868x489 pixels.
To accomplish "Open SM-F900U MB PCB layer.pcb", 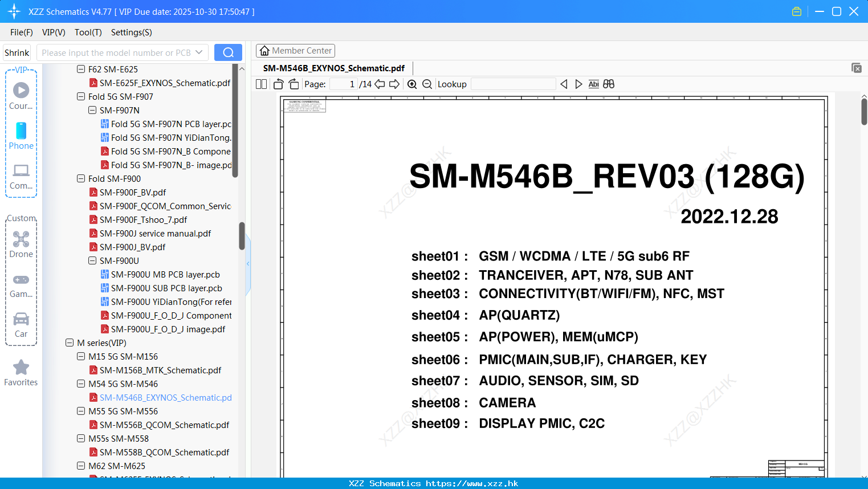I will (160, 274).
